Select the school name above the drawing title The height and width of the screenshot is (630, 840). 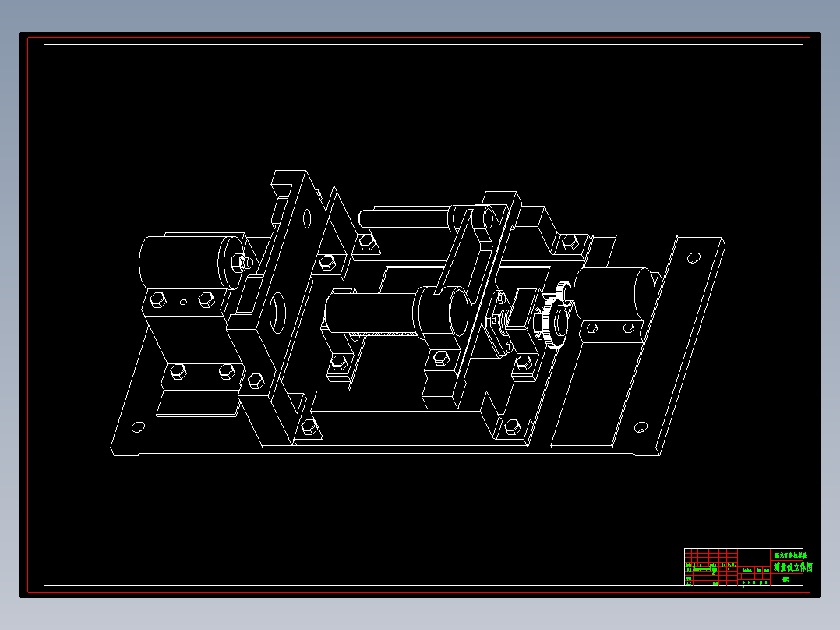click(x=791, y=555)
